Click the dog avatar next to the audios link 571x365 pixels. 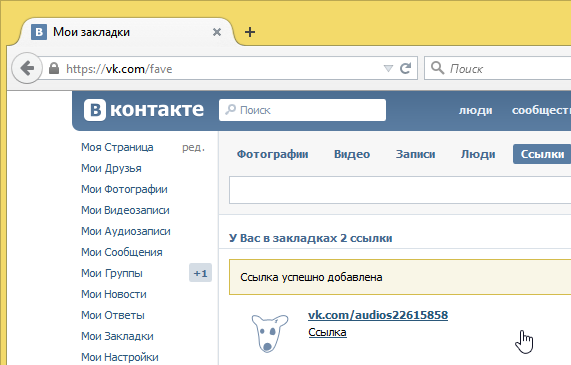tap(269, 333)
